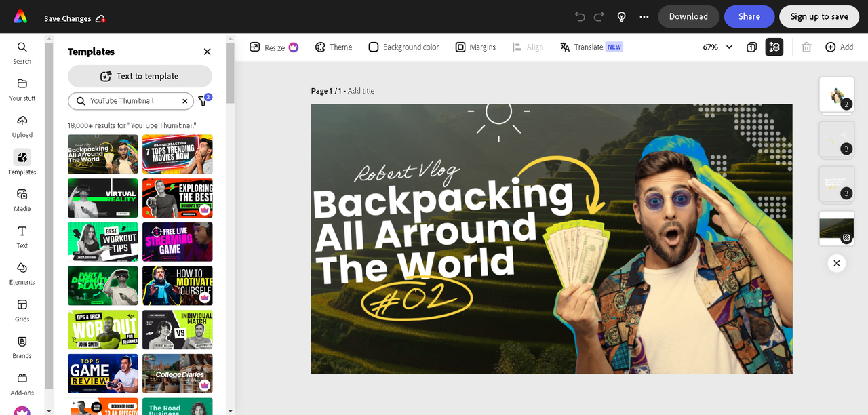Image resolution: width=868 pixels, height=415 pixels.
Task: Click the cloud sync status icon
Action: pyautogui.click(x=100, y=18)
